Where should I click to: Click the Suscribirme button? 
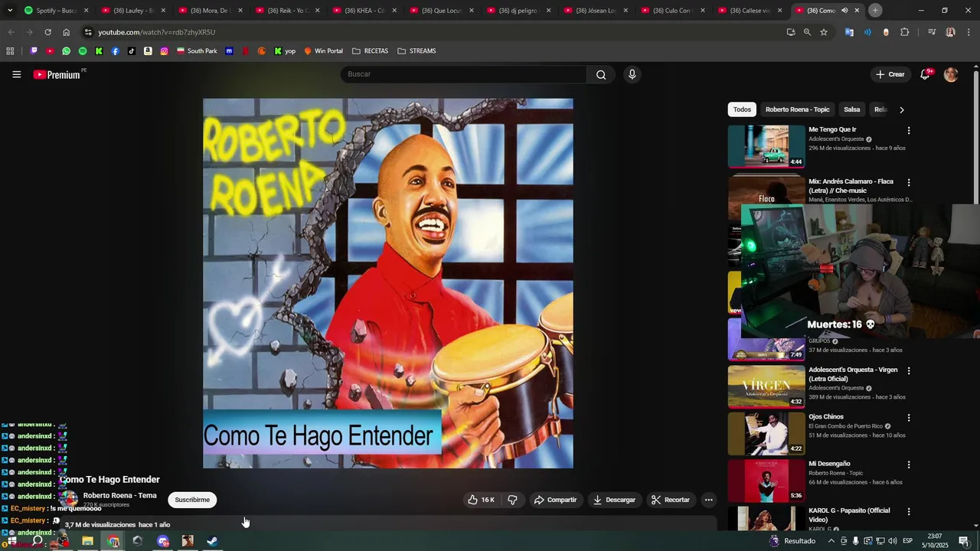(x=192, y=500)
